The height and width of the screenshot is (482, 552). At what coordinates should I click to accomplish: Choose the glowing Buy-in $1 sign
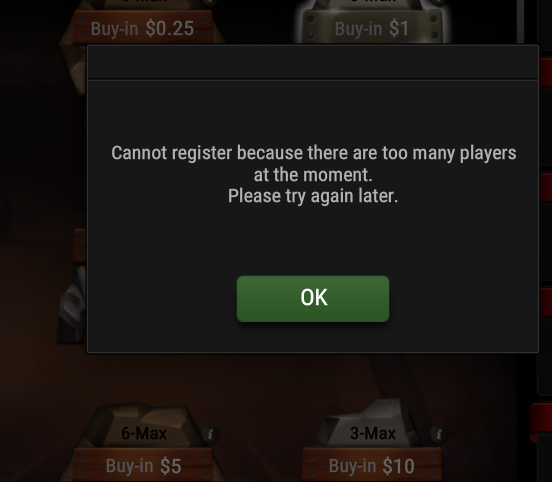372,28
